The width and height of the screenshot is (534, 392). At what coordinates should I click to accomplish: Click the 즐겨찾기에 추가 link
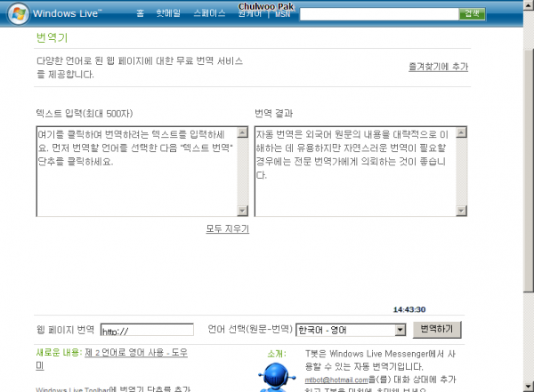(438, 67)
